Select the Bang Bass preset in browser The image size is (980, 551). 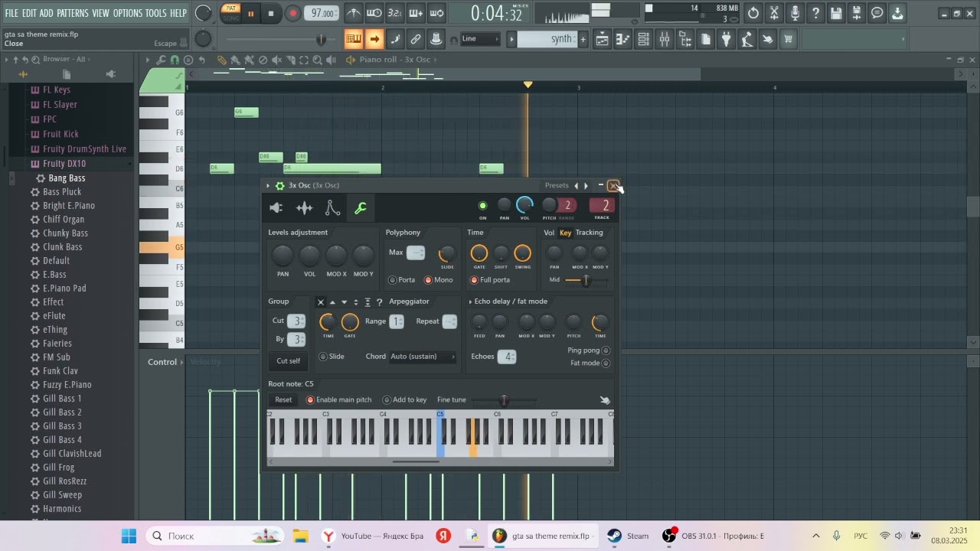67,178
